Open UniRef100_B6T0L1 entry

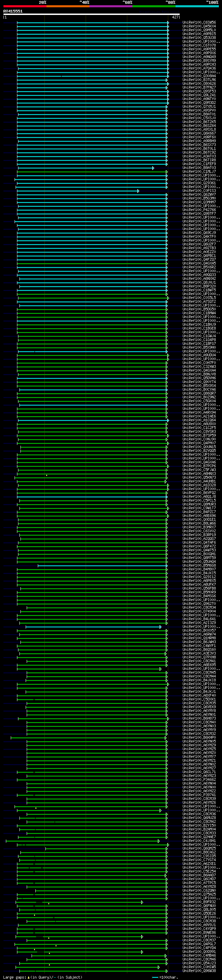click(x=199, y=149)
